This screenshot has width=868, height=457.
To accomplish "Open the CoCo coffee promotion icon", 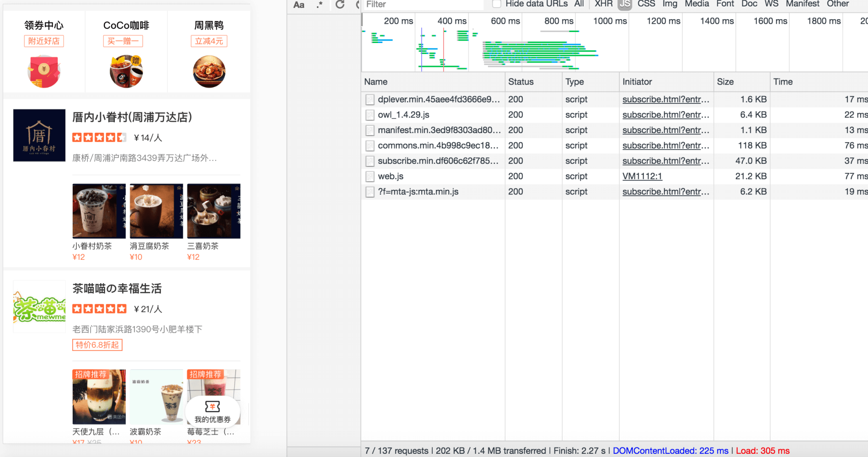I will [126, 71].
